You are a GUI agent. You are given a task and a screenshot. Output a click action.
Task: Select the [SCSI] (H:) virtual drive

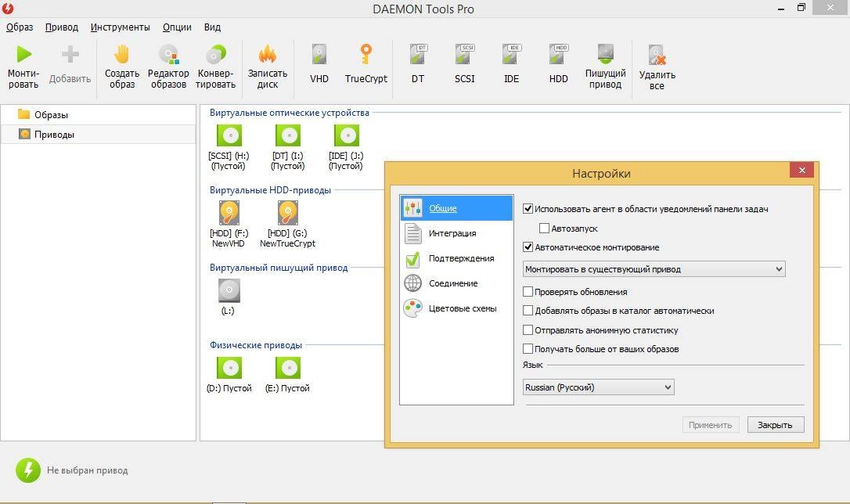point(229,147)
